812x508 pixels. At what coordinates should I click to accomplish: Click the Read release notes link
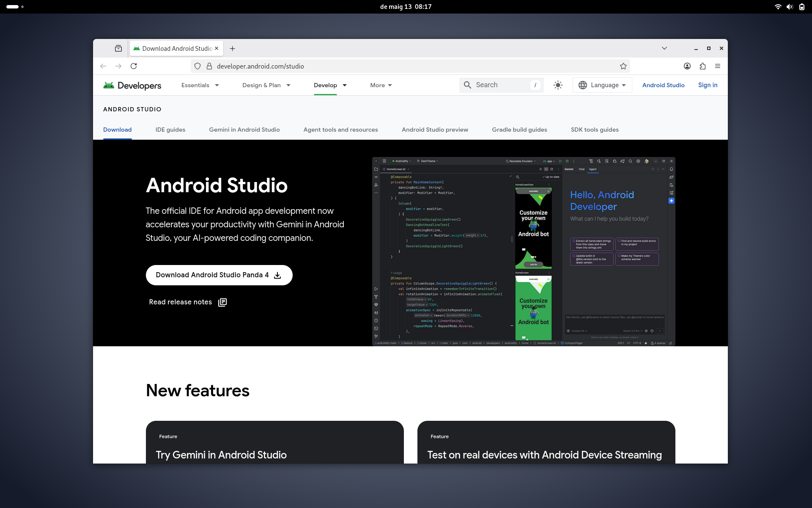(x=181, y=302)
